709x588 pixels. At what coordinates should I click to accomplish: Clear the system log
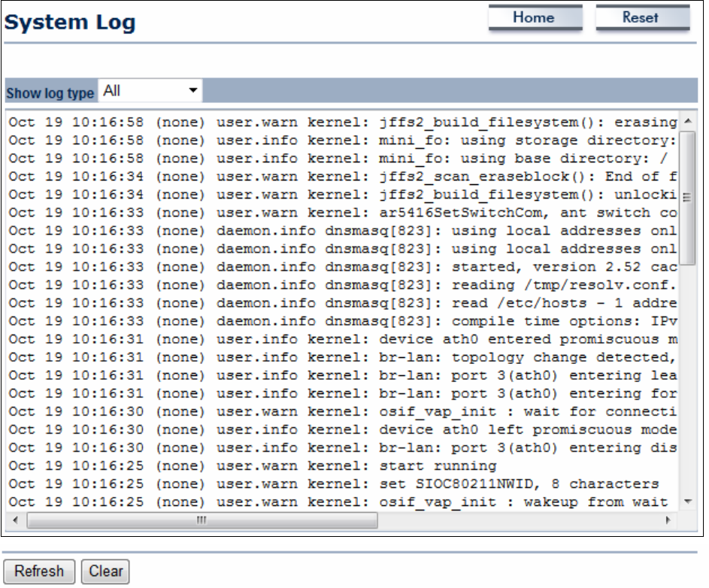pos(105,571)
